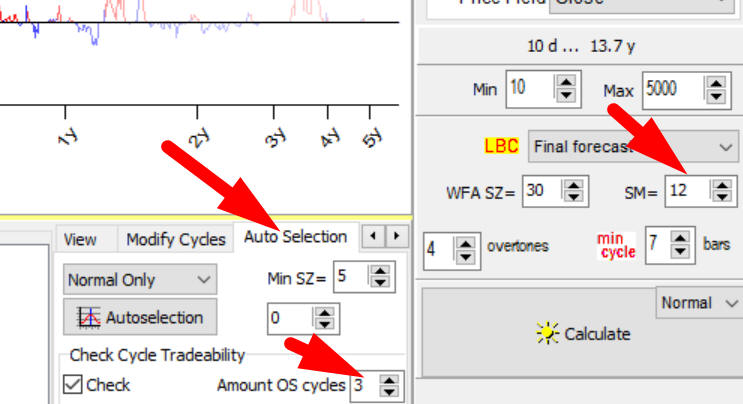Adjust the Min SZ spinner

379,278
